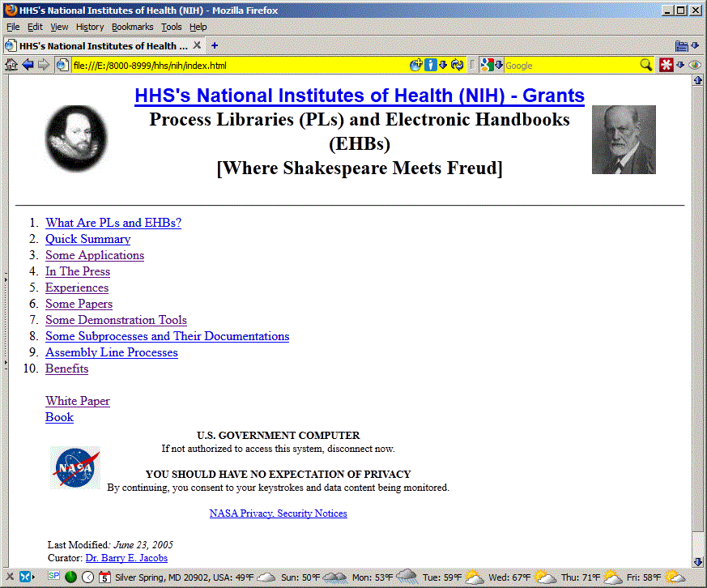This screenshot has height=588, width=707.
Task: Navigate back with the blue Back arrow
Action: [x=28, y=65]
